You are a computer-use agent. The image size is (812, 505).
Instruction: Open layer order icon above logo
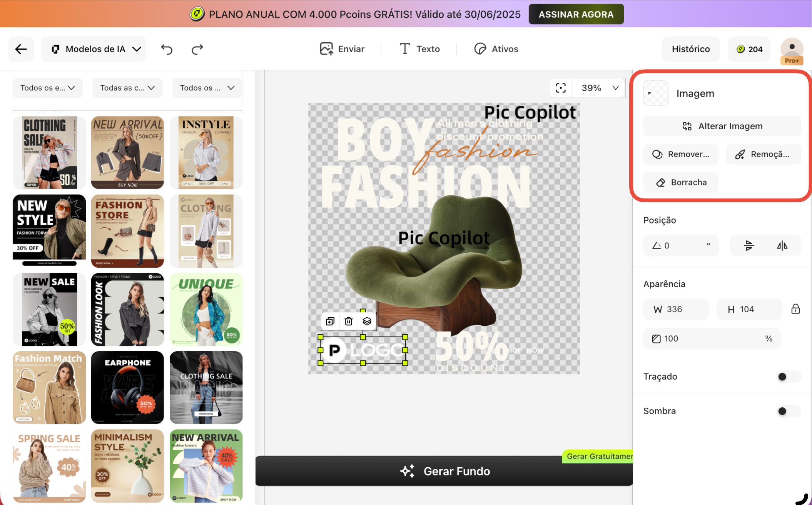[x=367, y=321]
